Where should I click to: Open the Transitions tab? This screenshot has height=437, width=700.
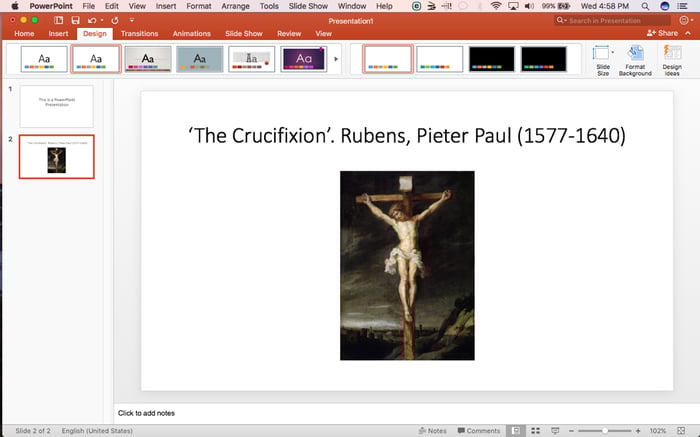[139, 33]
